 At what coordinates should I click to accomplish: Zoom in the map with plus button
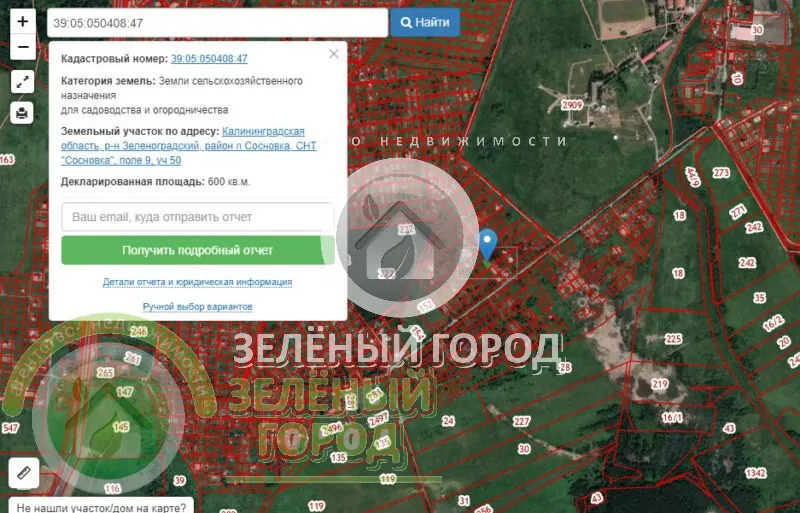[x=23, y=21]
